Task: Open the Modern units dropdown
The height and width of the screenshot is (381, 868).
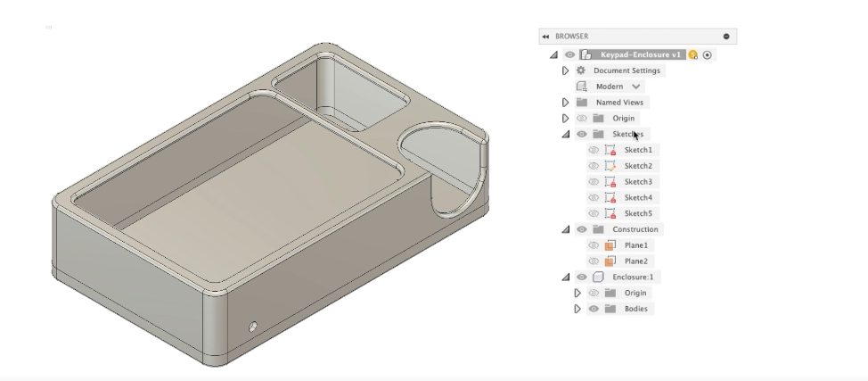Action: [x=636, y=87]
